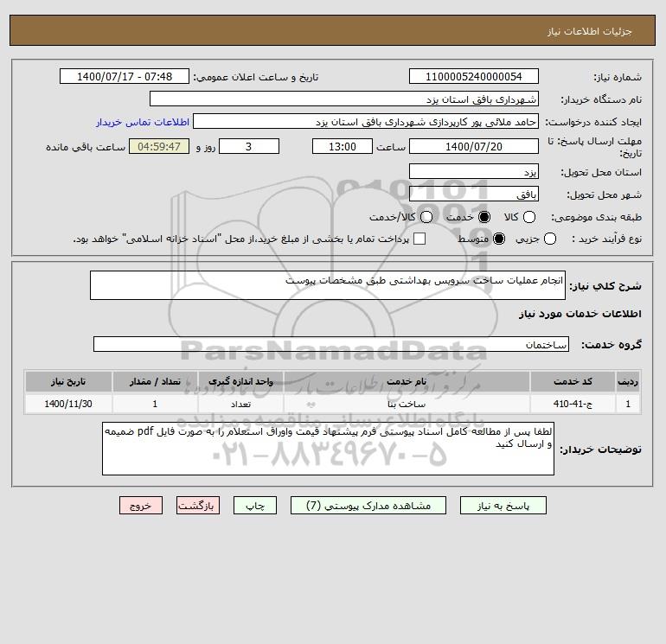Click the کد خدمت column header

(x=573, y=381)
